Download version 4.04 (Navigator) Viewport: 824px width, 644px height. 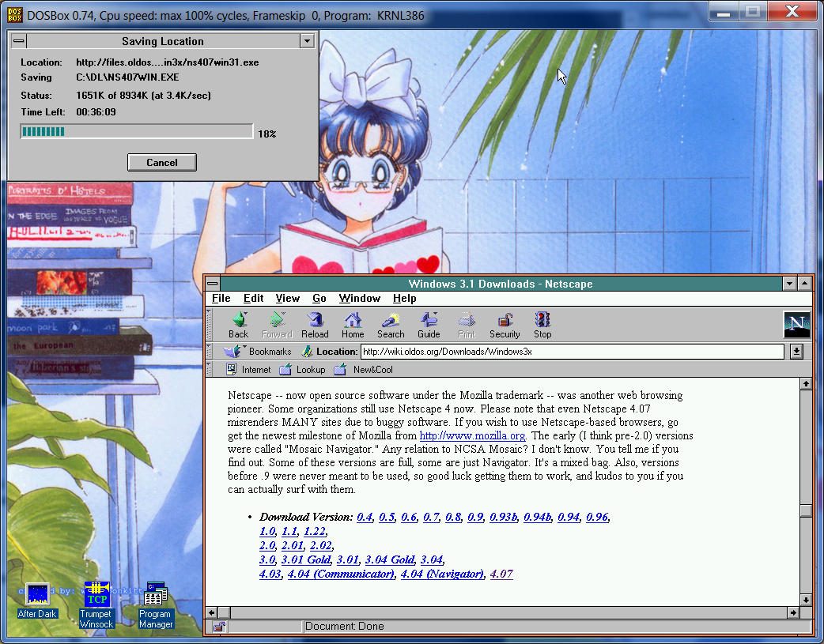point(442,574)
